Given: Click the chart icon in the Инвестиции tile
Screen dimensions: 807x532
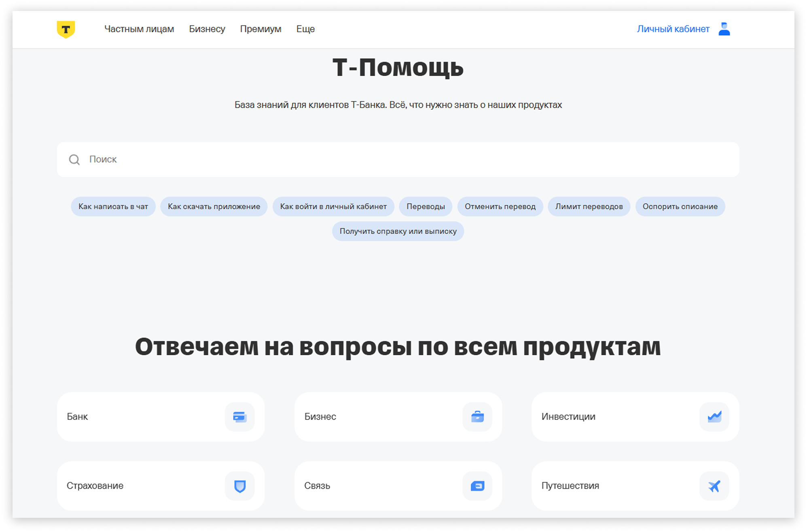Looking at the screenshot, I should point(714,417).
